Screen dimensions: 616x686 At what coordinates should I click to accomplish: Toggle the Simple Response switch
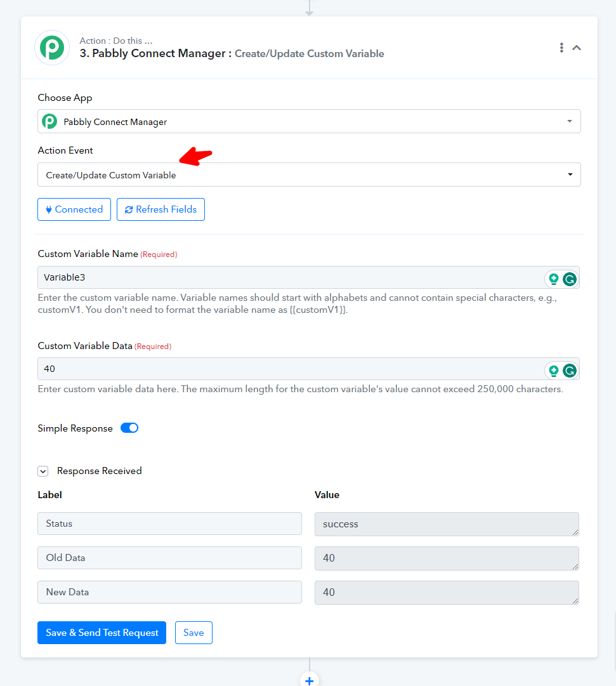coord(129,428)
